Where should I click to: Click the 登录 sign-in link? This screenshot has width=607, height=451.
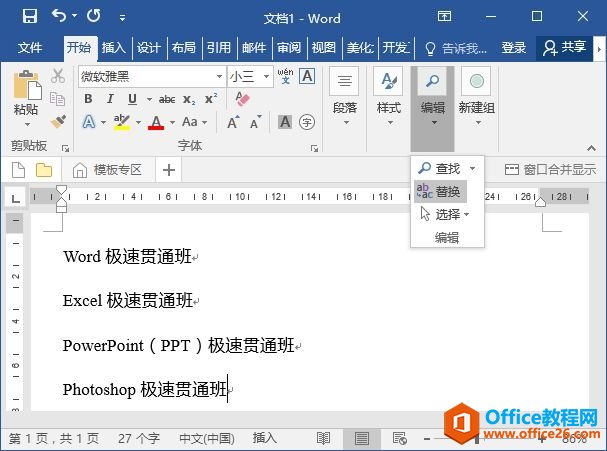(x=514, y=48)
